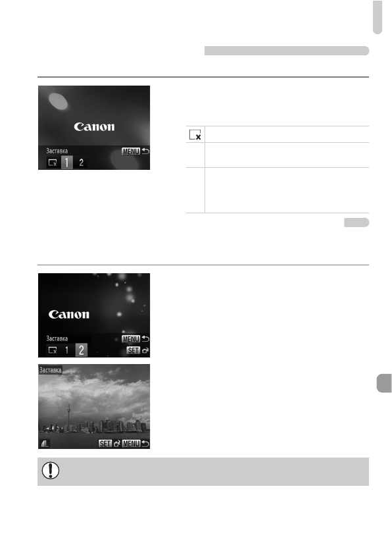Choose the highlighted start-up image option 2
The width and height of the screenshot is (392, 553).
[x=82, y=350]
